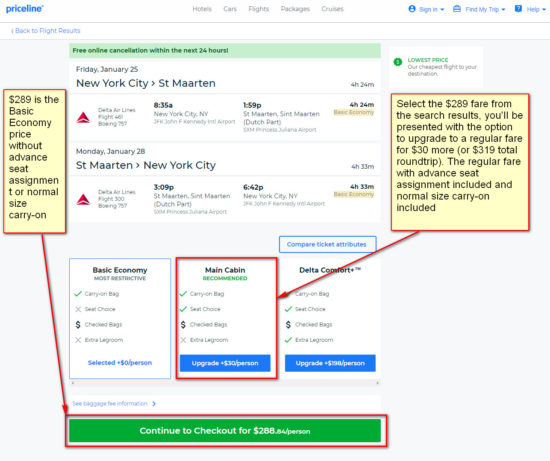
Task: Click Carry-on Bag checkmark in Basic Economy
Action: coord(78,294)
